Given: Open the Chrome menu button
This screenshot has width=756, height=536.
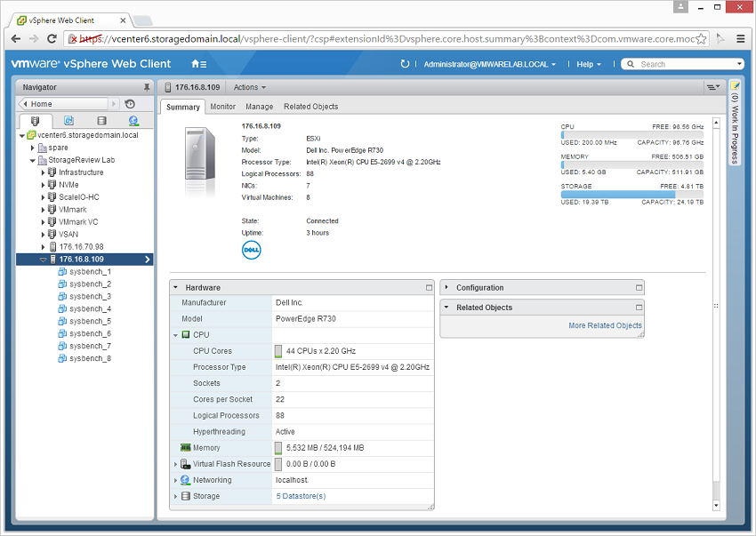Looking at the screenshot, I should click(741, 39).
